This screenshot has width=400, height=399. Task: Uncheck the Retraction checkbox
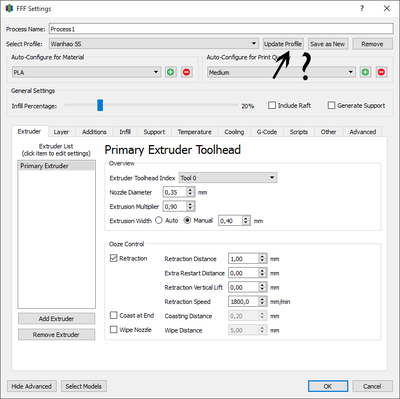click(x=114, y=258)
